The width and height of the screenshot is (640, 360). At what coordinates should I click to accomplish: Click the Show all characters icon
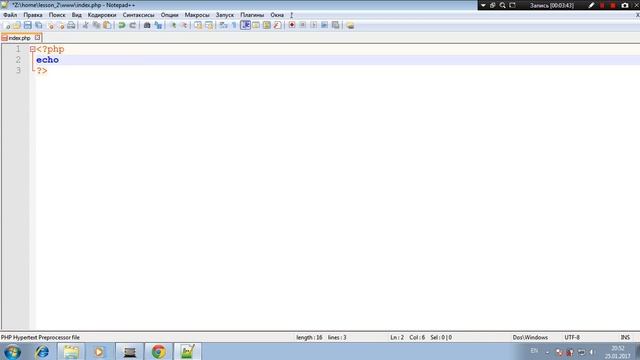(234, 25)
